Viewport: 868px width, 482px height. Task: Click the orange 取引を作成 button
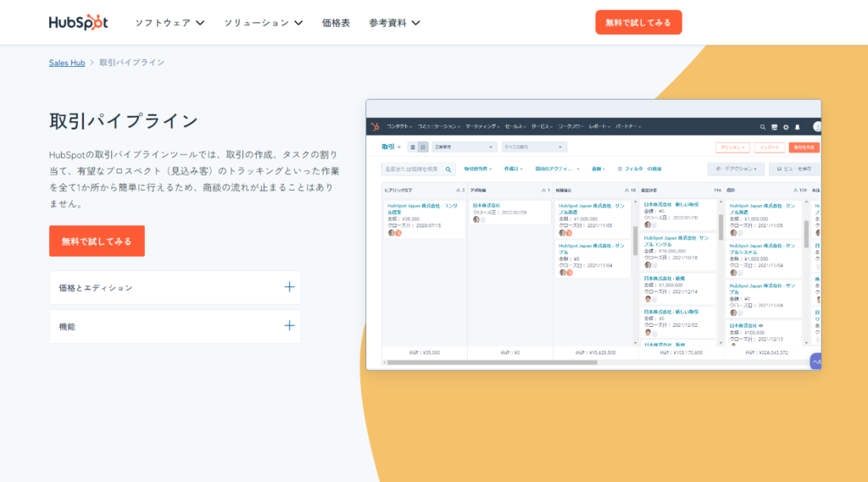click(804, 147)
